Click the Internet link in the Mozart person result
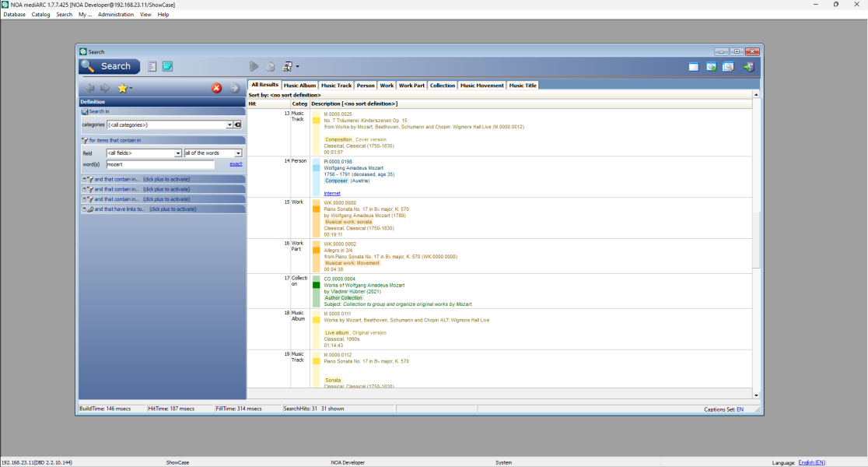This screenshot has height=467, width=868. [x=332, y=193]
